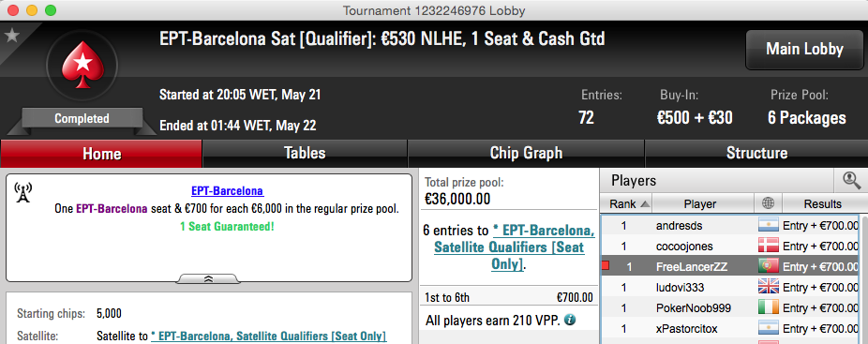This screenshot has height=344, width=868.
Task: Click the broadcast antenna icon
Action: click(x=22, y=191)
